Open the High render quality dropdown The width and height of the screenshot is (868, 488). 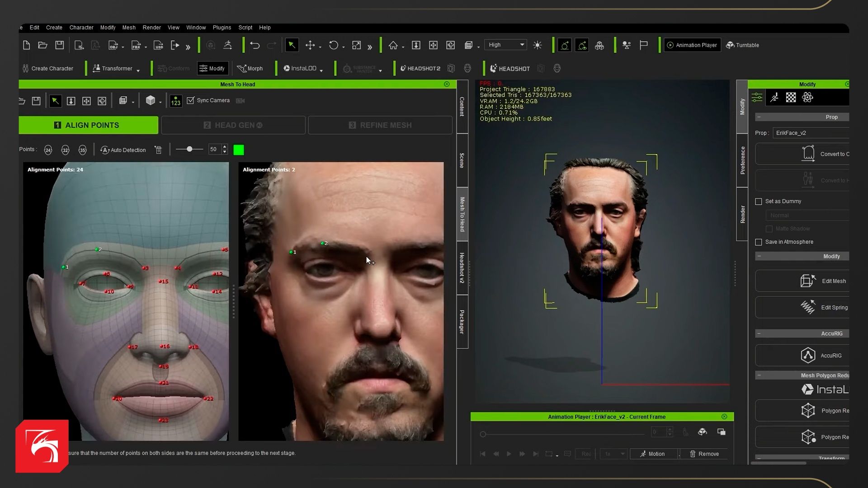tap(505, 45)
